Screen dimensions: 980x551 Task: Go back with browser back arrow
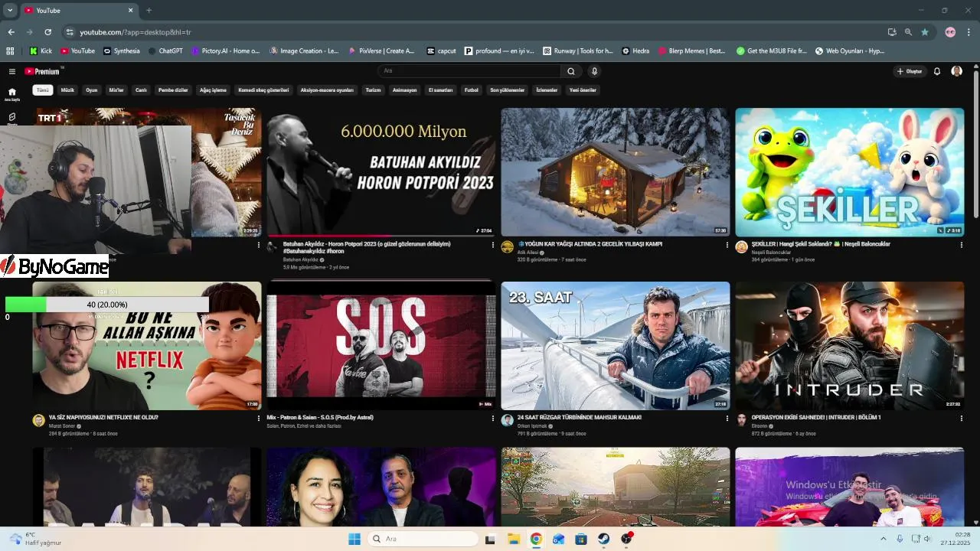tap(11, 32)
